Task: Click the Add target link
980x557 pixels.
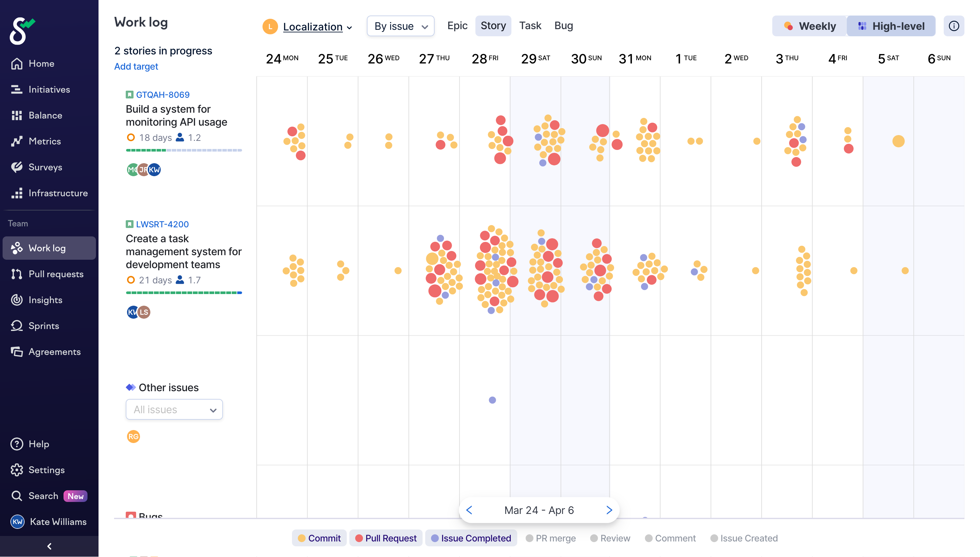Action: click(x=136, y=66)
